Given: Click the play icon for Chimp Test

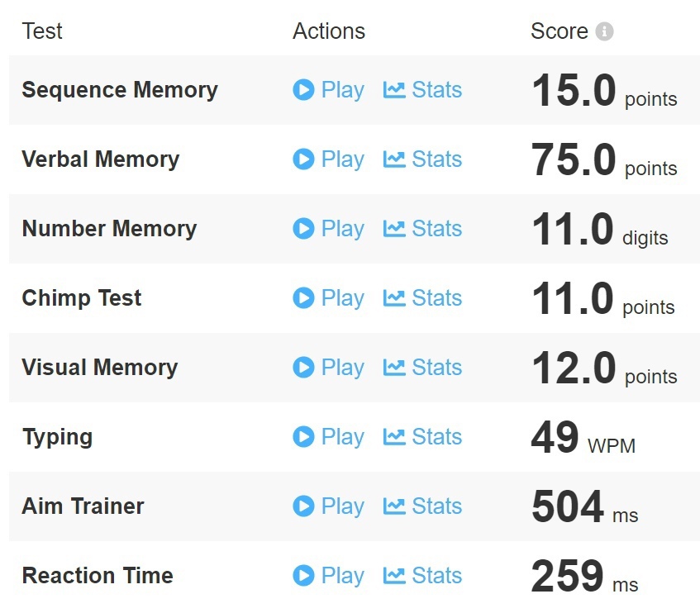Looking at the screenshot, I should (303, 298).
